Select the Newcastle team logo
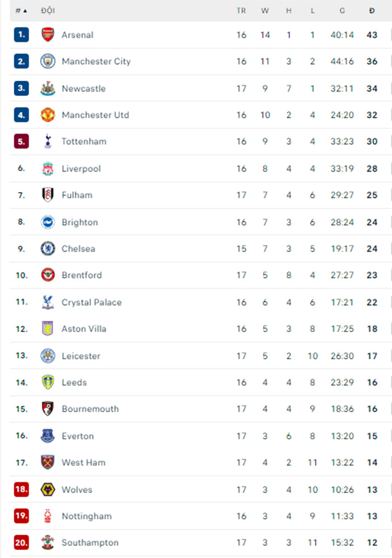 tap(48, 88)
